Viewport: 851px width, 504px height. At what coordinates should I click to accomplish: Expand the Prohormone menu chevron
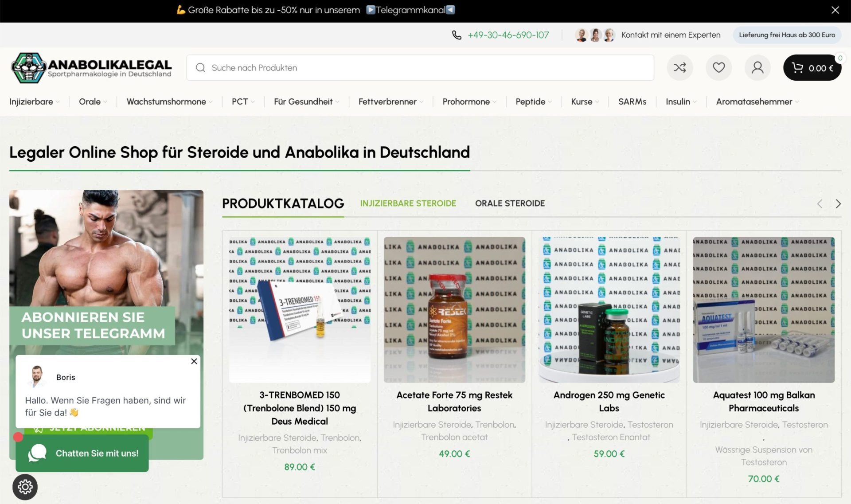coord(496,102)
